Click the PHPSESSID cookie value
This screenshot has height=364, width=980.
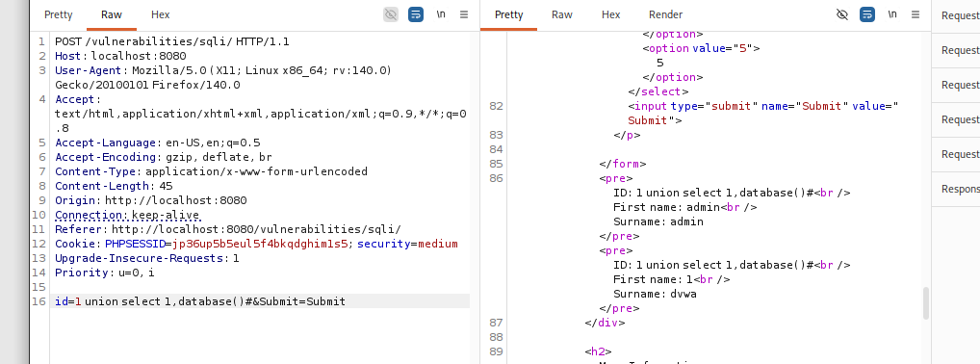260,244
